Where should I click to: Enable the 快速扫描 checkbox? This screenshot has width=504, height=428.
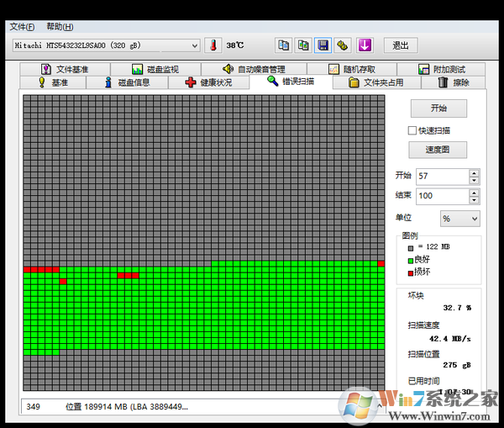tap(412, 130)
